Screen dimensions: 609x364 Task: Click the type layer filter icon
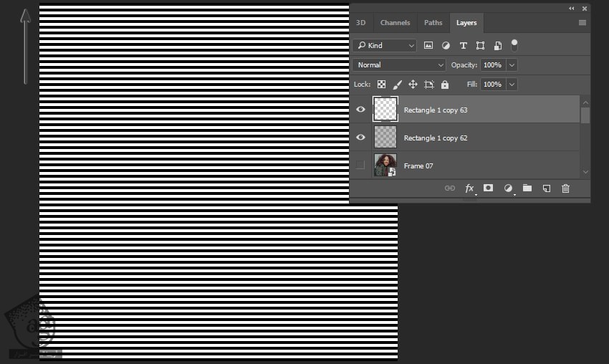pos(463,45)
